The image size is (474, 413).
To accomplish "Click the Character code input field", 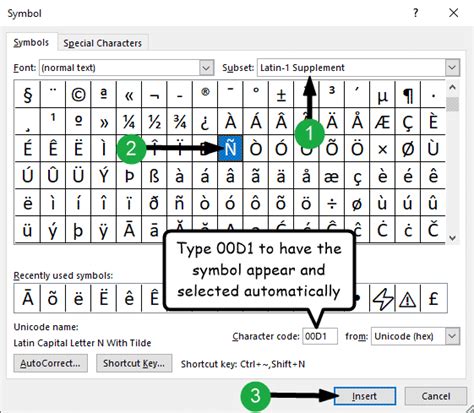I will (x=320, y=336).
